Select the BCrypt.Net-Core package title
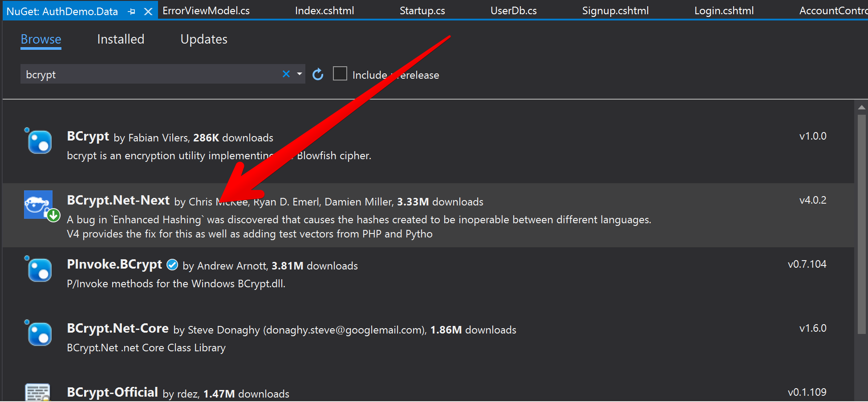The image size is (868, 402). click(118, 329)
